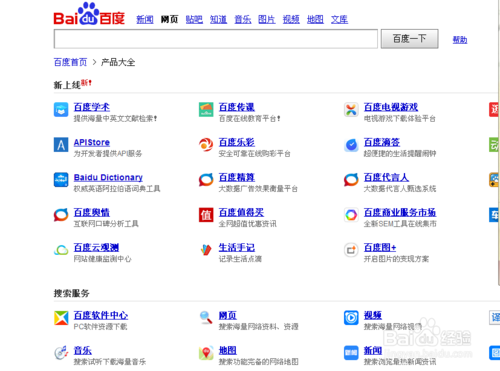This screenshot has height=371, width=500.
Task: Open the 百度电视游戏 link
Action: tap(391, 107)
